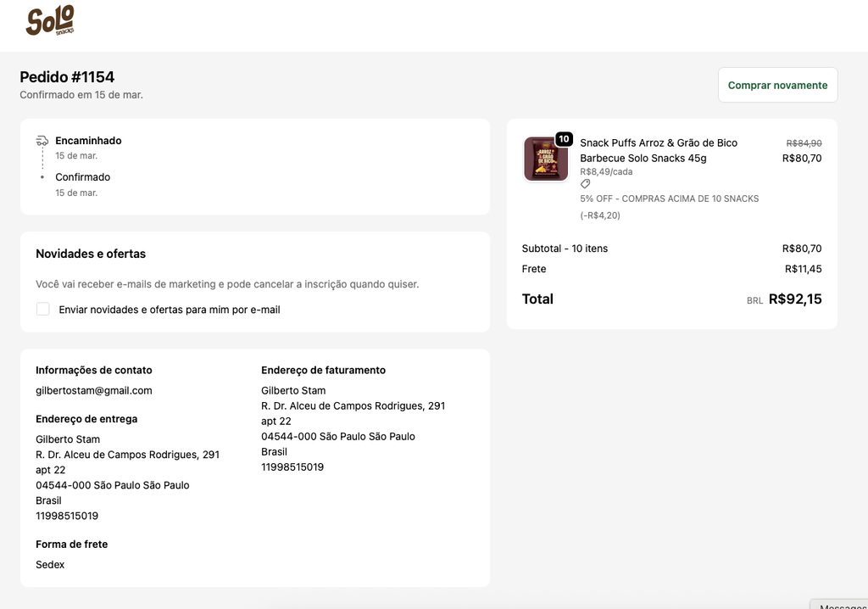Screen dimensions: 868x609
Task: Select the BRL currency label
Action: click(x=754, y=301)
